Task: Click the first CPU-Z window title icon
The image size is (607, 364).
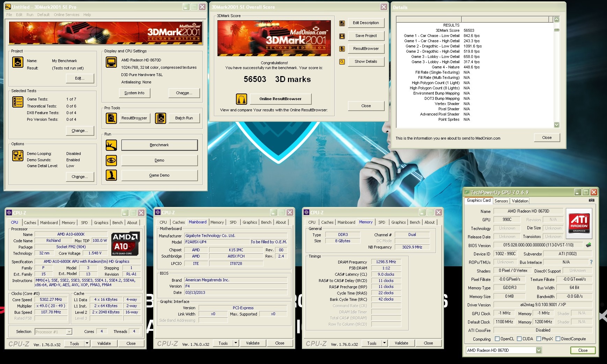Action: pos(9,213)
